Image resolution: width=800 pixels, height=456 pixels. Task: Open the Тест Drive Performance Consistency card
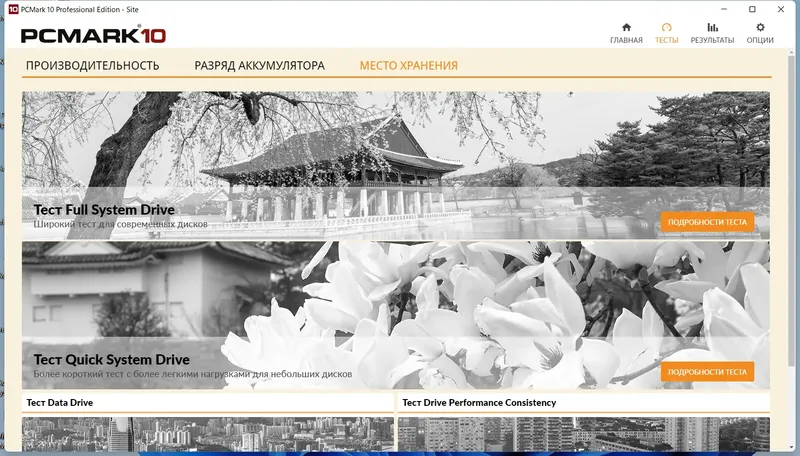(584, 422)
